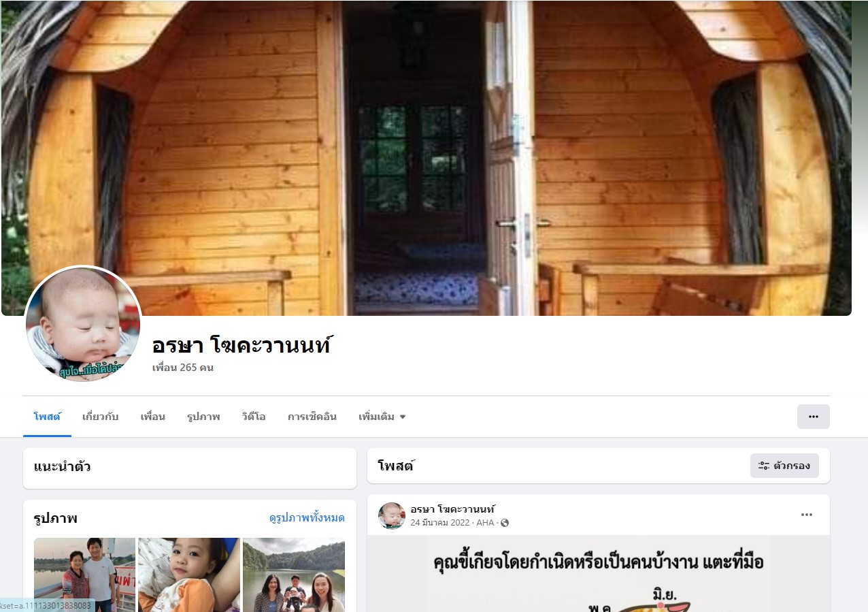
Task: Open the wooden cabin cover photo
Action: pyautogui.click(x=427, y=158)
